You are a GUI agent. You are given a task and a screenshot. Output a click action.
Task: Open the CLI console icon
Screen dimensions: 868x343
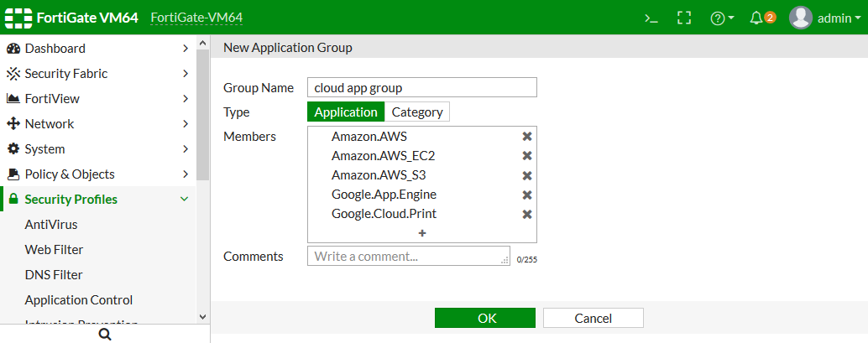pyautogui.click(x=651, y=18)
